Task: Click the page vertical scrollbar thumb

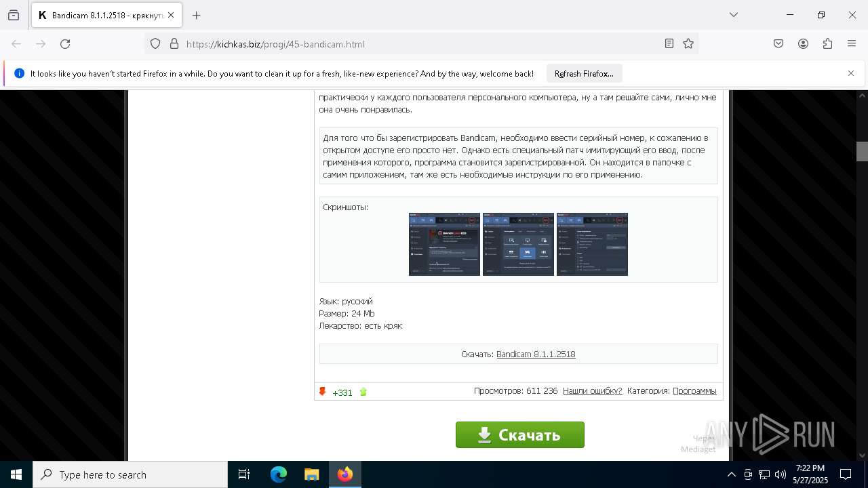Action: 862,151
